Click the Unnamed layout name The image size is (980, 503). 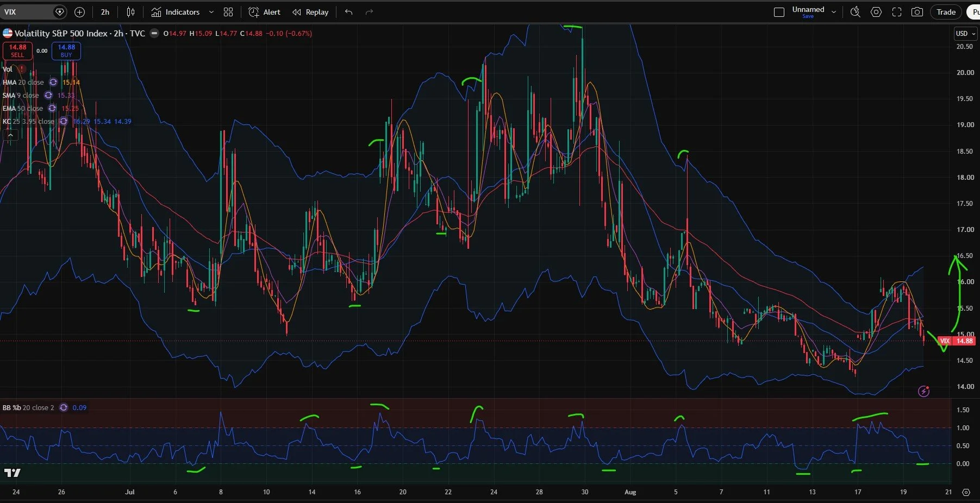pos(808,9)
